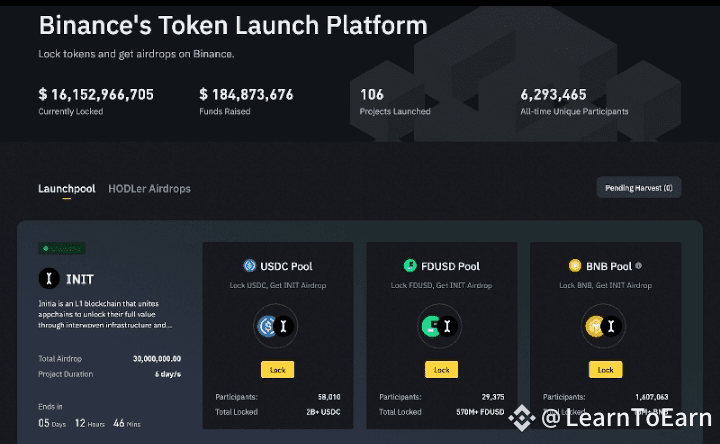Click 'Lock tokens and get airdrops' tagline
Viewport: 720px width, 444px height.
(136, 54)
